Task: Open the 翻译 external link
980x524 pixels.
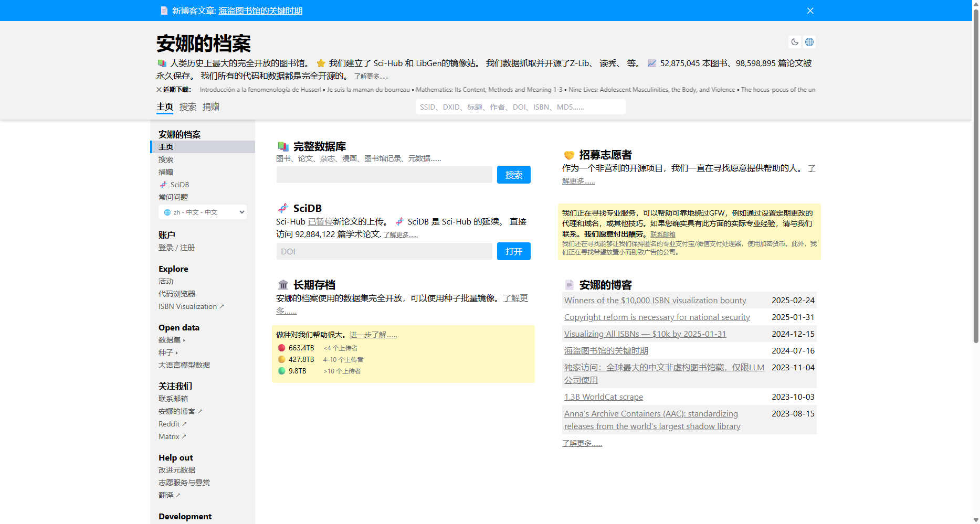Action: tap(170, 495)
